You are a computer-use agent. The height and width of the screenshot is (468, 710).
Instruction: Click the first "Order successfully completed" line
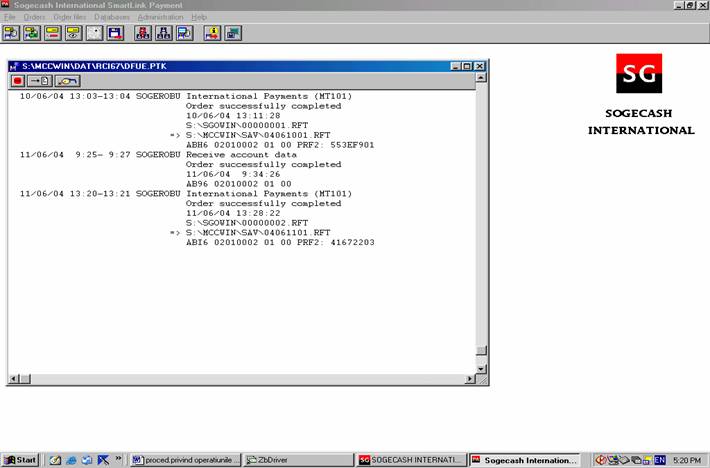point(264,106)
